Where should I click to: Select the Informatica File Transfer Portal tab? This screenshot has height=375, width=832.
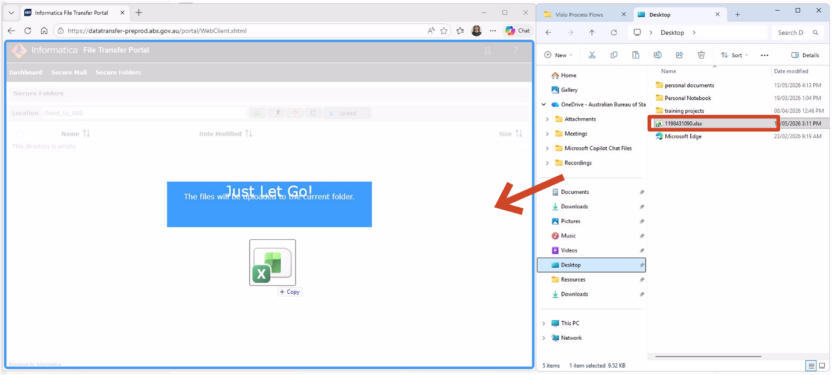click(75, 13)
